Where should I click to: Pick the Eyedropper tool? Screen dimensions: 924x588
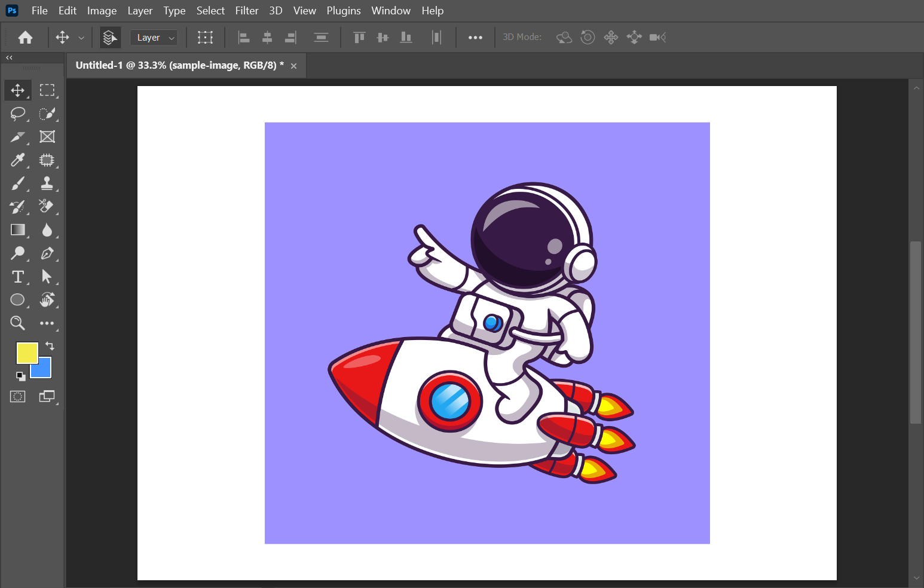(x=17, y=160)
